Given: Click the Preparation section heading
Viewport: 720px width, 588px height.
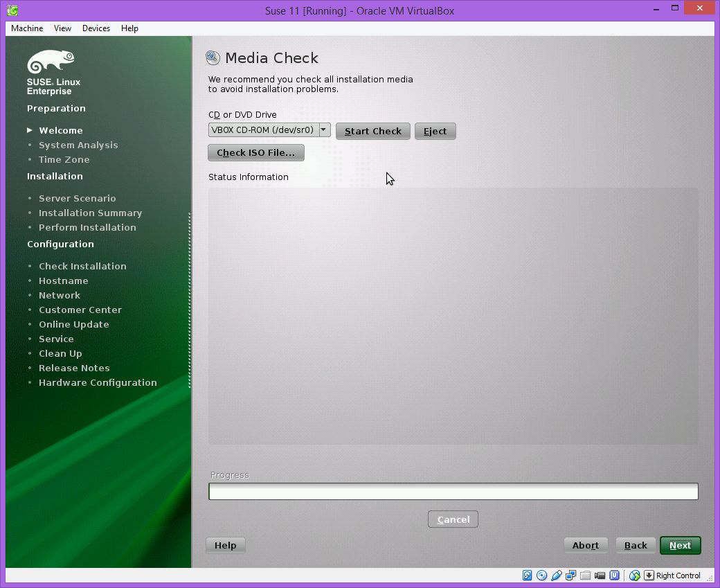Looking at the screenshot, I should [x=56, y=109].
